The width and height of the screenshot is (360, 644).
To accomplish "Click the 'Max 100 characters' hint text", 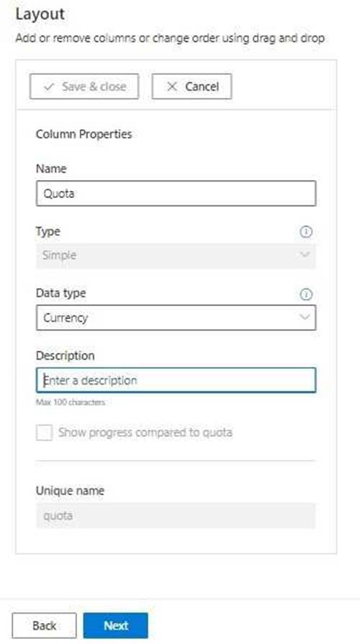I will (70, 402).
